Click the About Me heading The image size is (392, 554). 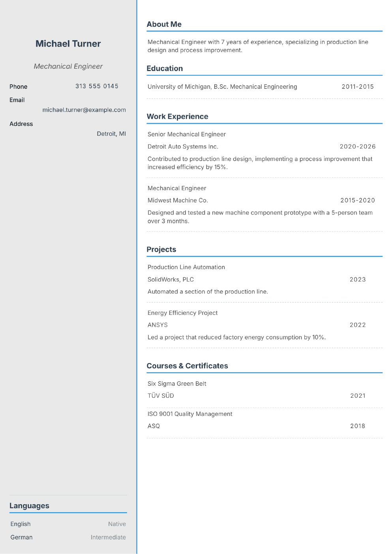(x=164, y=24)
